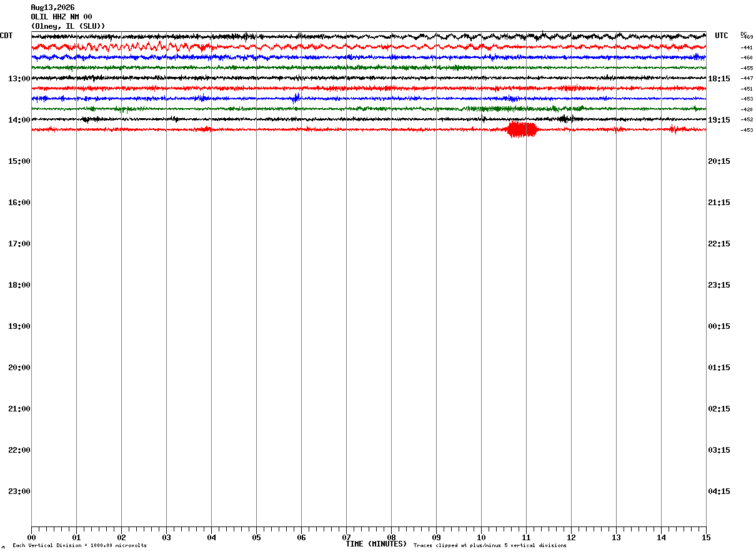The height and width of the screenshot is (554, 756).
Task: Select minute 15 on the bottom axis
Action: pos(706,537)
